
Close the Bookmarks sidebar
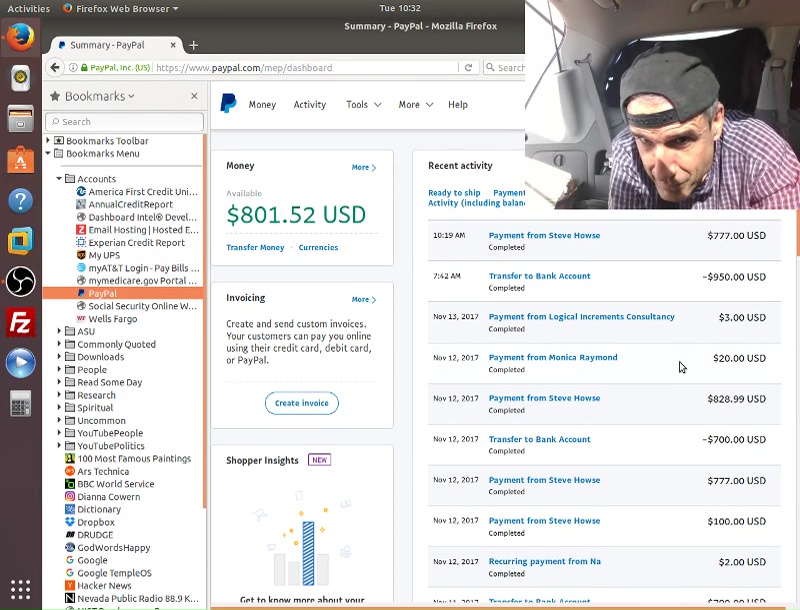pos(194,96)
